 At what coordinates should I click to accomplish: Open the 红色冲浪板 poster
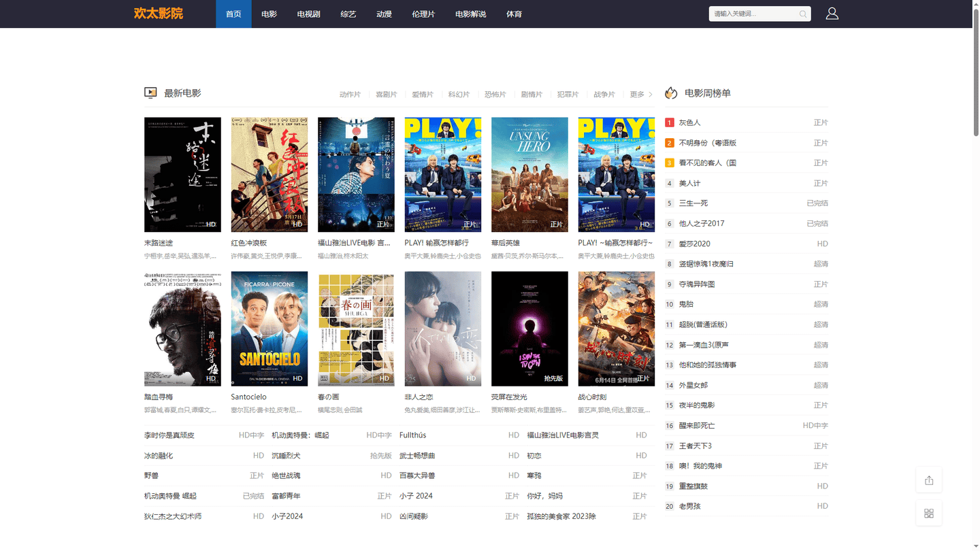269,175
